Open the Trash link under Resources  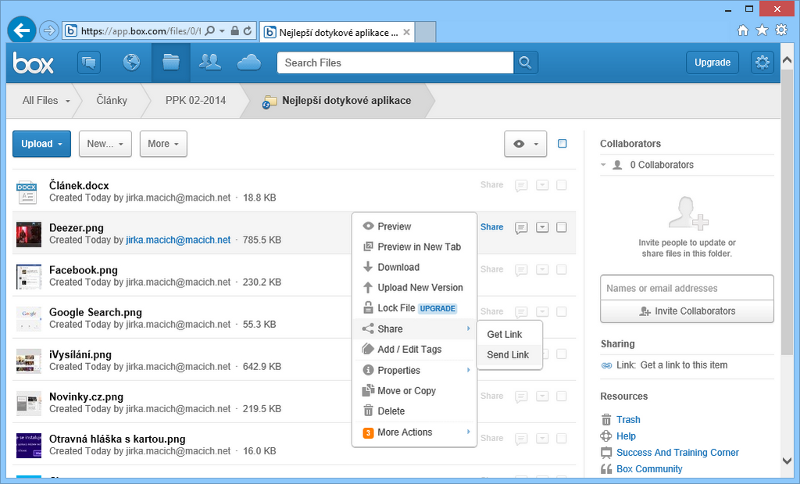628,420
